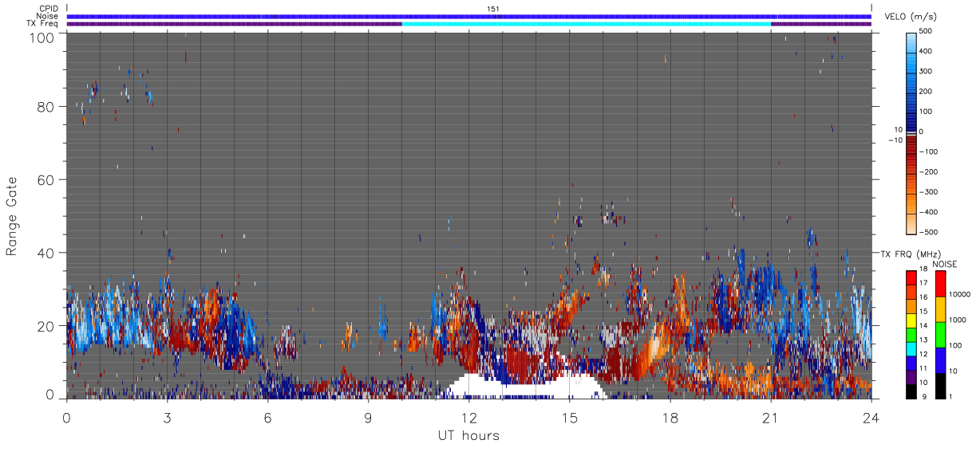980x452 pixels.
Task: Click the 1000 label of the NOISE legend
Action: (958, 319)
